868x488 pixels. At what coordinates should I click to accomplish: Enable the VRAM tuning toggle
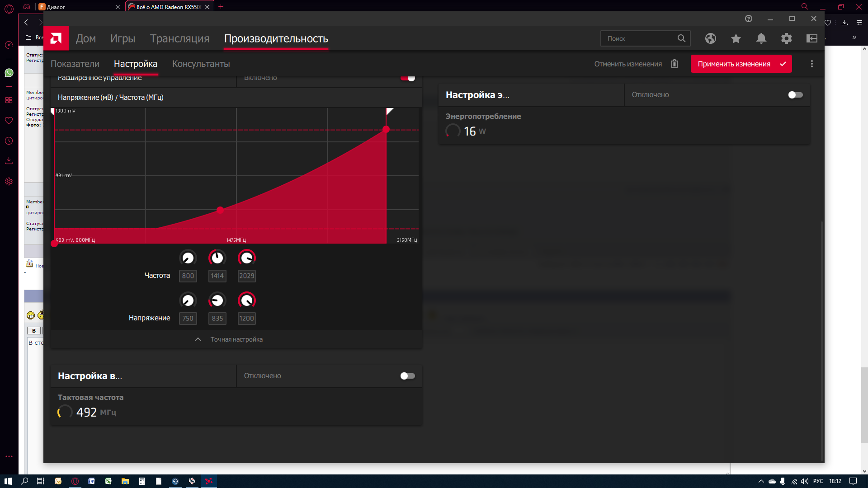pyautogui.click(x=407, y=376)
